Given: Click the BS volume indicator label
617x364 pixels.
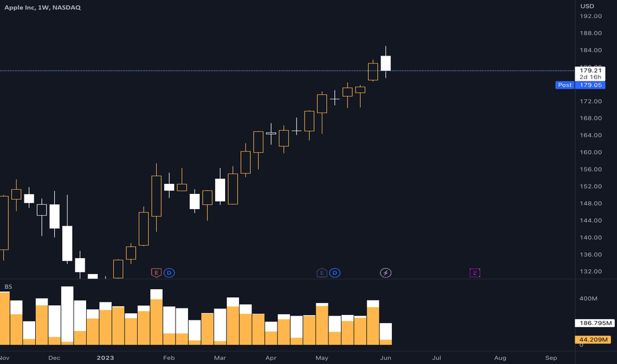Looking at the screenshot, I should [x=8, y=287].
